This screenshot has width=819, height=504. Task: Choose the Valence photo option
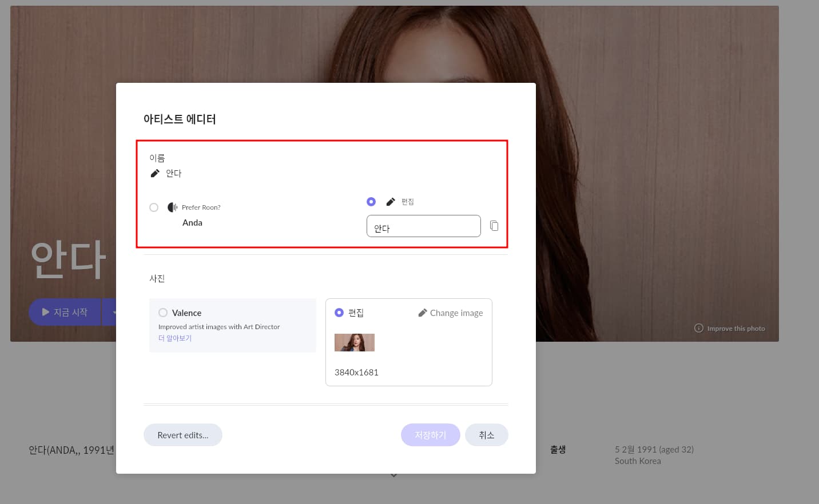tap(163, 313)
